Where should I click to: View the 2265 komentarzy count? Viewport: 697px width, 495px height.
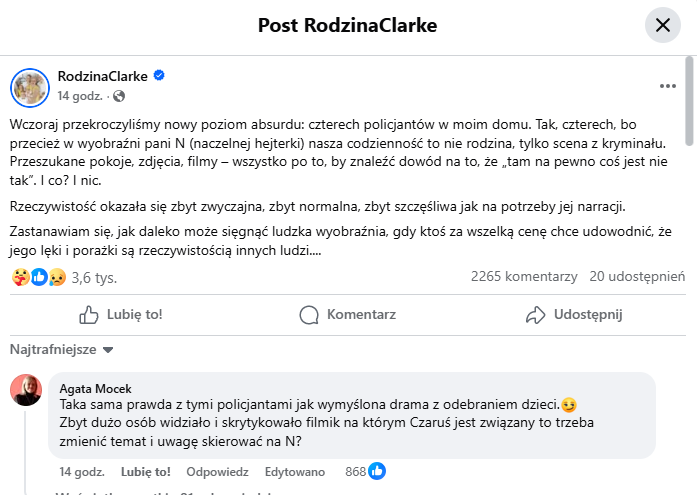(x=523, y=276)
